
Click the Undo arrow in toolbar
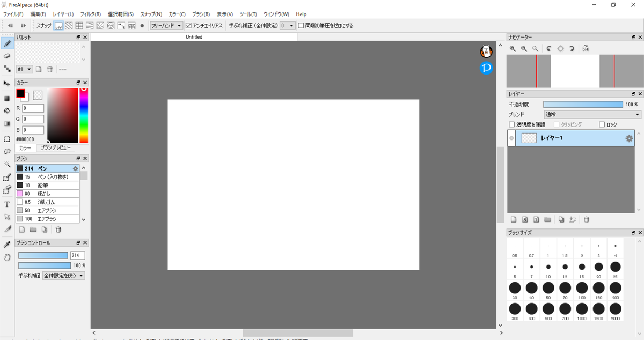10,25
